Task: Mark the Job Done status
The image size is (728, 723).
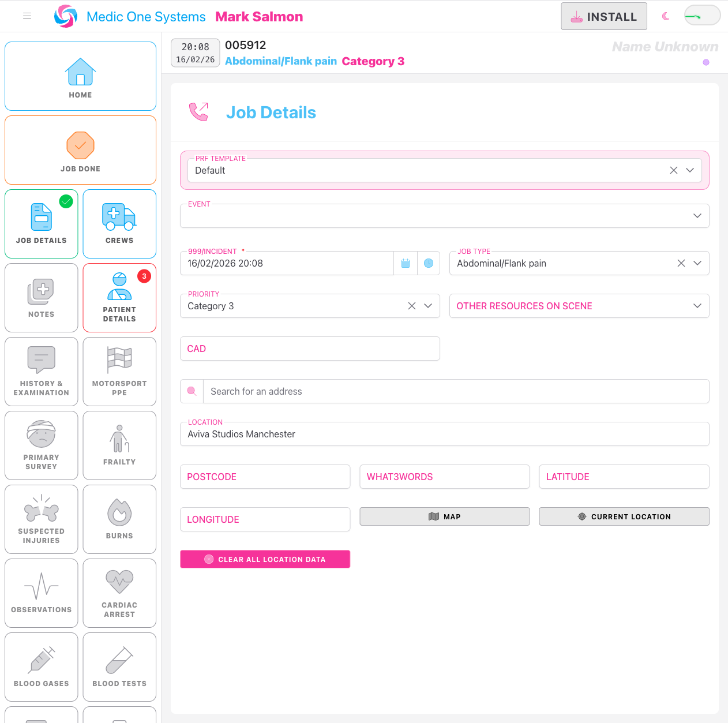Action: pos(80,150)
